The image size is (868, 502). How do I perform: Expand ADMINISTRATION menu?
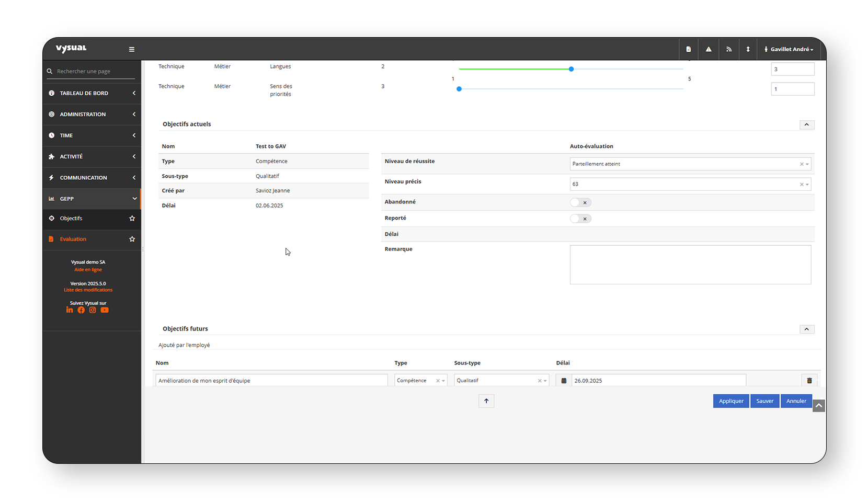92,114
